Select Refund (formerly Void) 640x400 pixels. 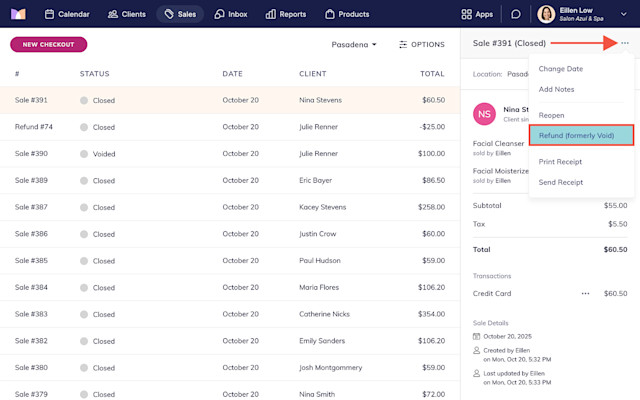coord(581,135)
